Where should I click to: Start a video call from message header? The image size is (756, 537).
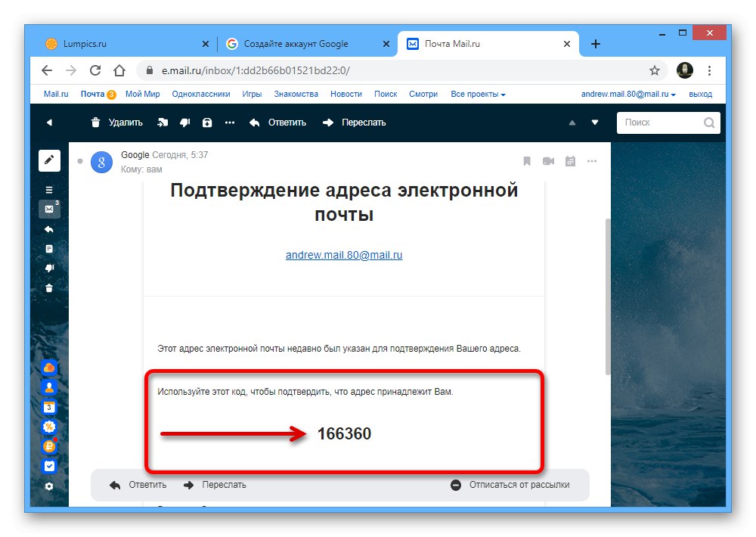click(x=548, y=161)
